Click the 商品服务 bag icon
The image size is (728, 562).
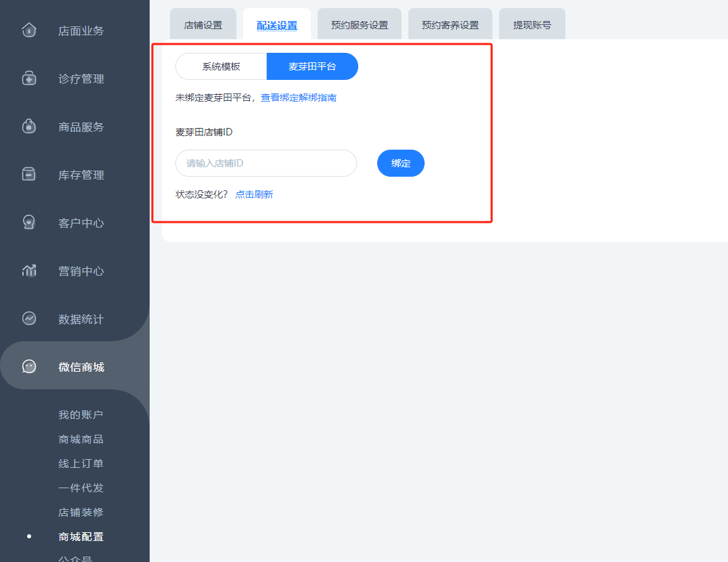tap(29, 127)
